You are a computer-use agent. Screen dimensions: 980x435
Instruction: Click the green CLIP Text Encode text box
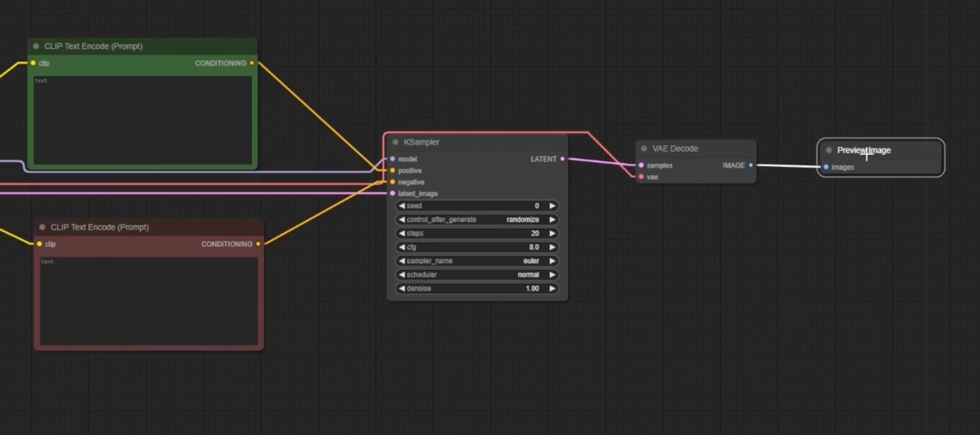(142, 121)
